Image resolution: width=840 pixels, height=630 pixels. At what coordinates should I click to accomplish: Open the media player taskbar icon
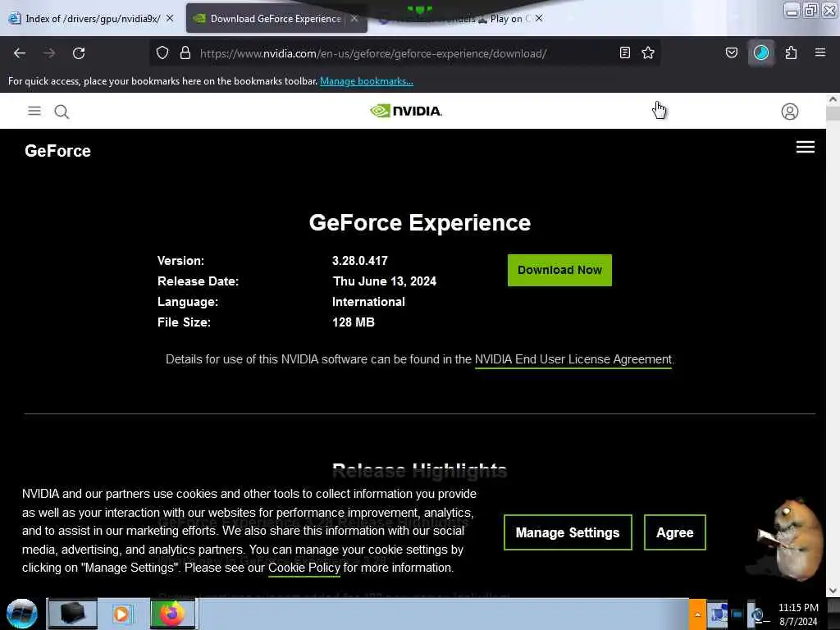(121, 614)
